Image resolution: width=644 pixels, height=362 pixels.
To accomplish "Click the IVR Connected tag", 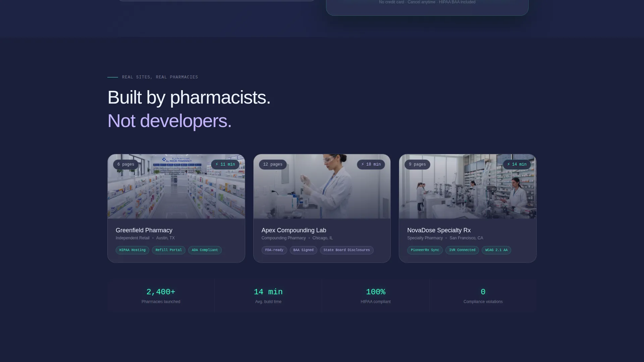I will pos(462,250).
